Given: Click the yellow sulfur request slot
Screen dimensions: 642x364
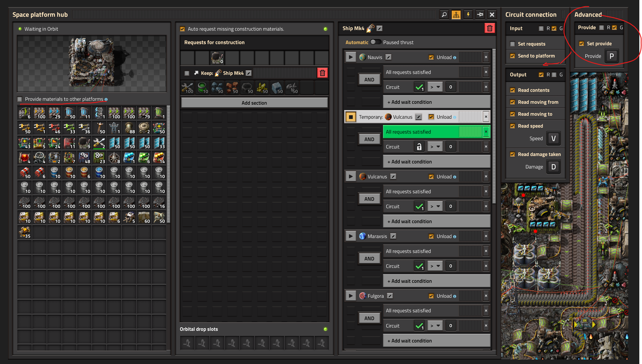Looking at the screenshot, I should pyautogui.click(x=262, y=88).
